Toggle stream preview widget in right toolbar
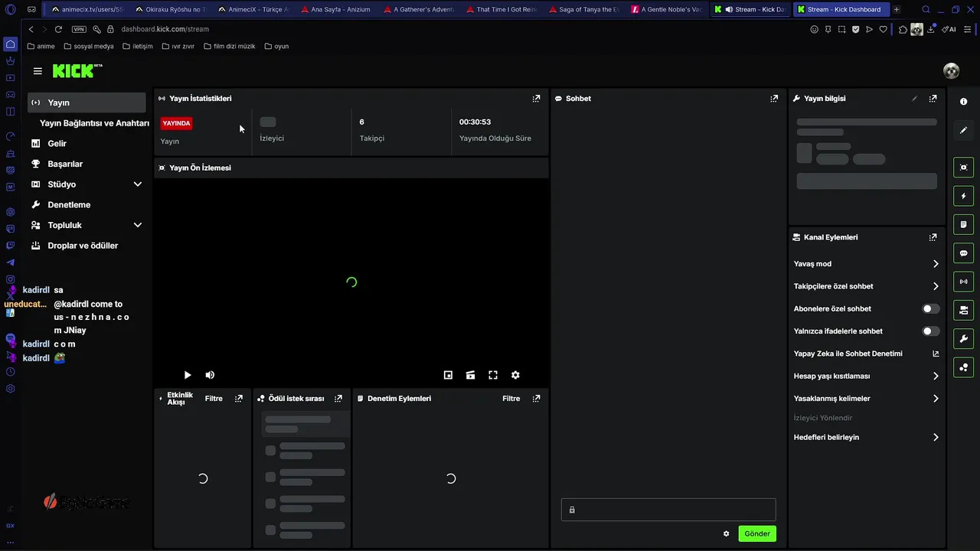The image size is (980, 551). [963, 168]
